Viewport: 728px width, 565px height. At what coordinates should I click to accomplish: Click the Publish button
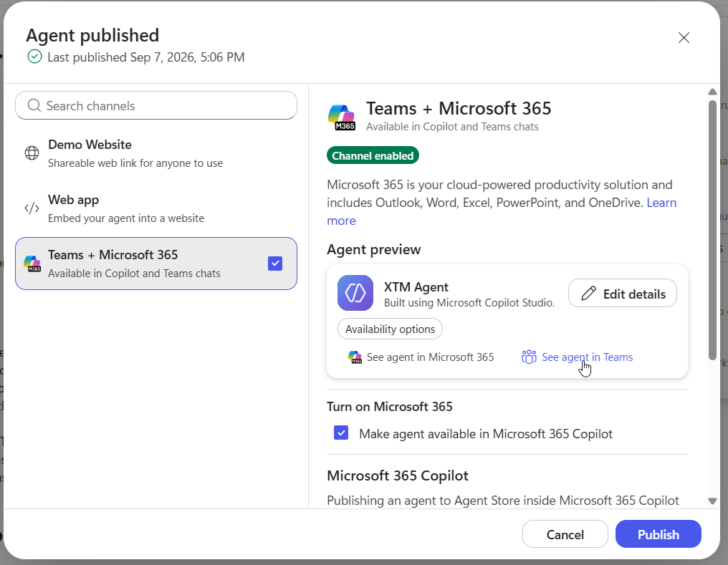pyautogui.click(x=658, y=534)
